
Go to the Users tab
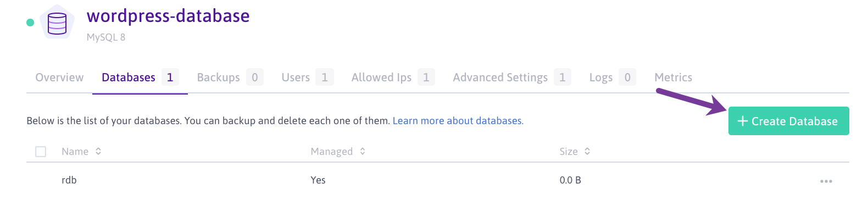(x=296, y=77)
